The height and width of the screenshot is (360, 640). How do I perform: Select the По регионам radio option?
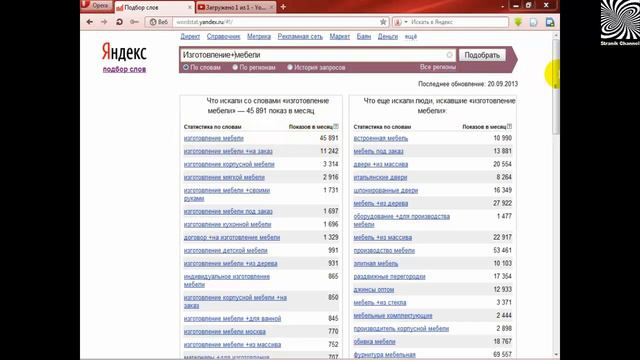235,67
